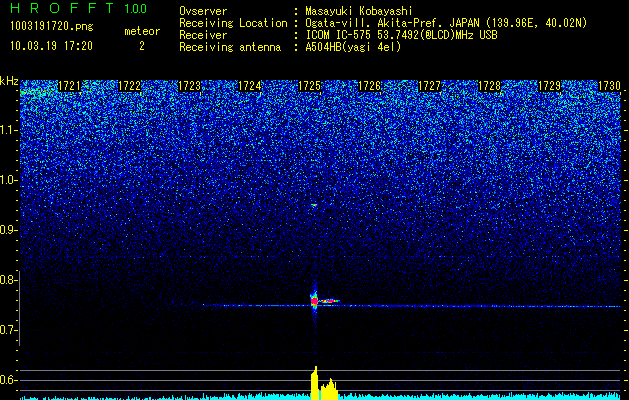Select the 1725 time marker
The height and width of the screenshot is (400, 629).
coord(309,86)
